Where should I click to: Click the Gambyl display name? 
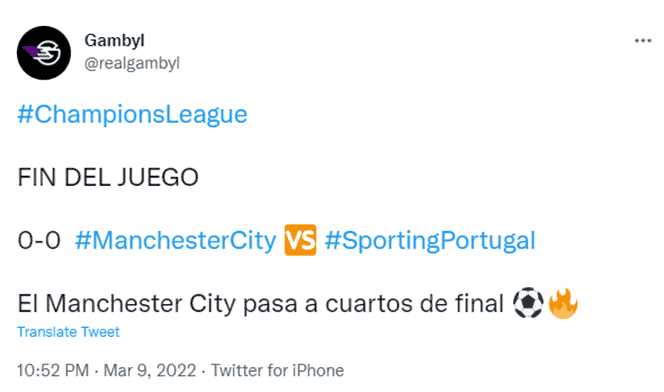click(114, 41)
